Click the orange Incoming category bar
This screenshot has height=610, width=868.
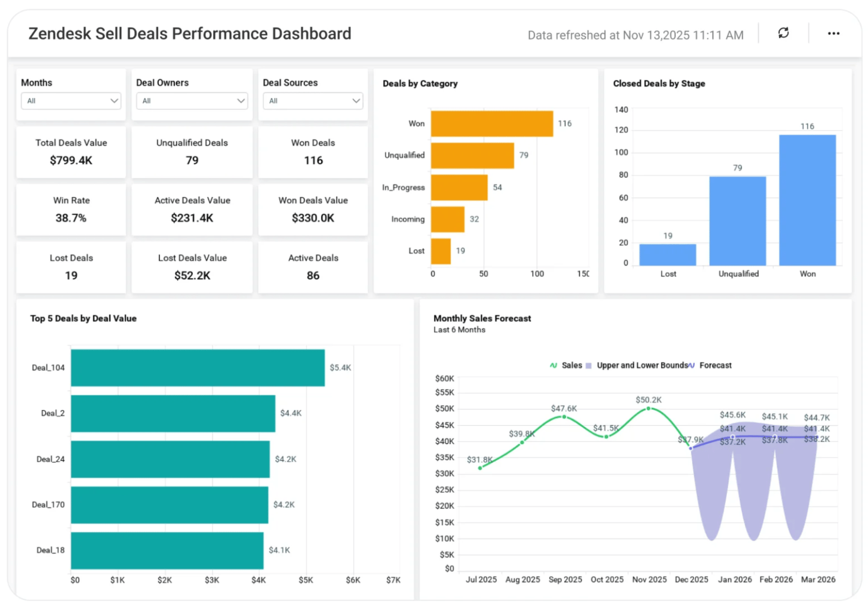pos(448,219)
